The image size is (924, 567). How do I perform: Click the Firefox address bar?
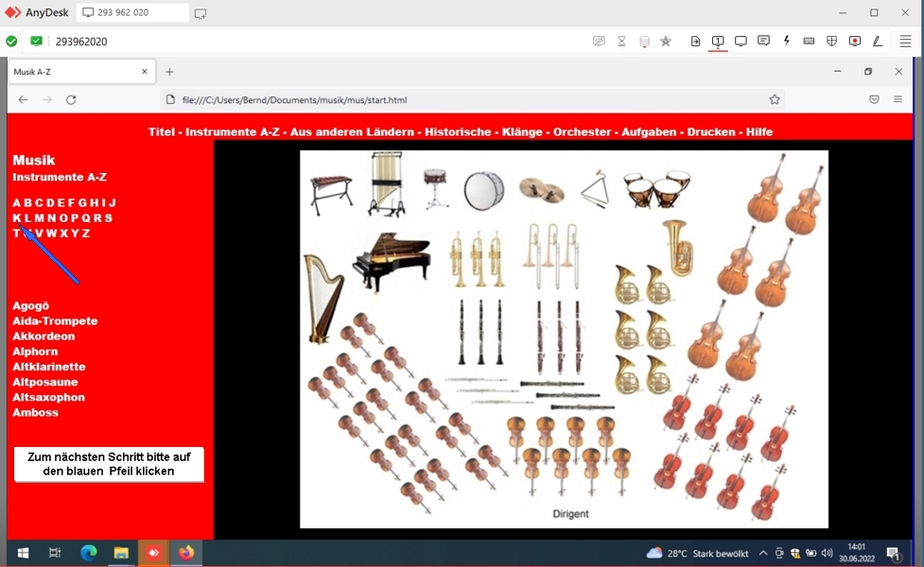(x=463, y=99)
